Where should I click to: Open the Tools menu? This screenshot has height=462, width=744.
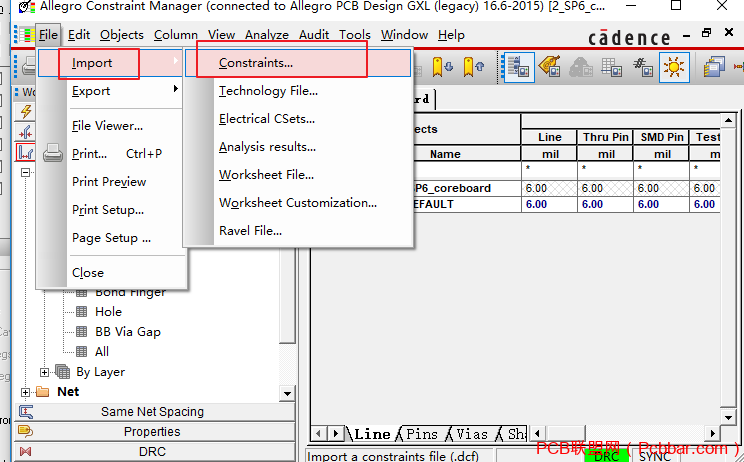[x=354, y=35]
